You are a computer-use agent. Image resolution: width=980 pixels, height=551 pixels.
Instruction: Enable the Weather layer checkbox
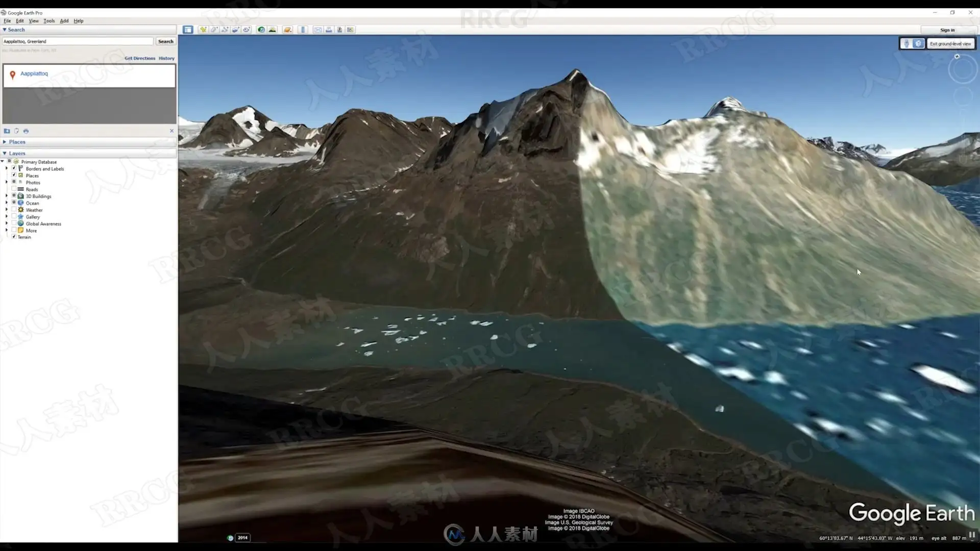point(14,210)
